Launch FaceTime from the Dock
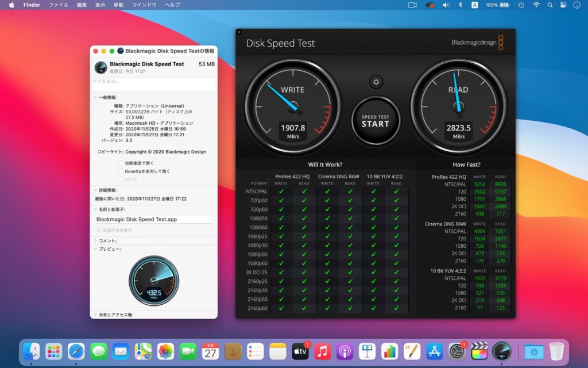588x368 pixels. (x=188, y=351)
